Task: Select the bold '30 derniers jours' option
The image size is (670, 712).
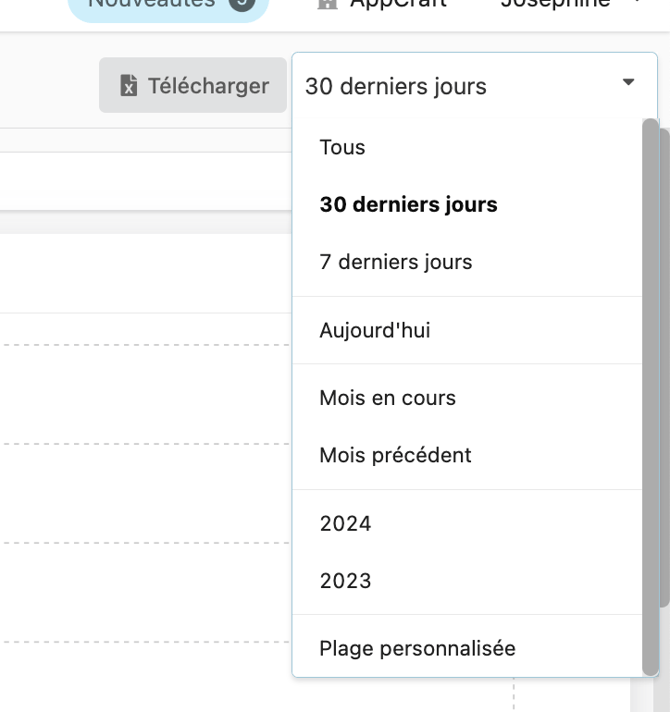Action: pos(408,205)
